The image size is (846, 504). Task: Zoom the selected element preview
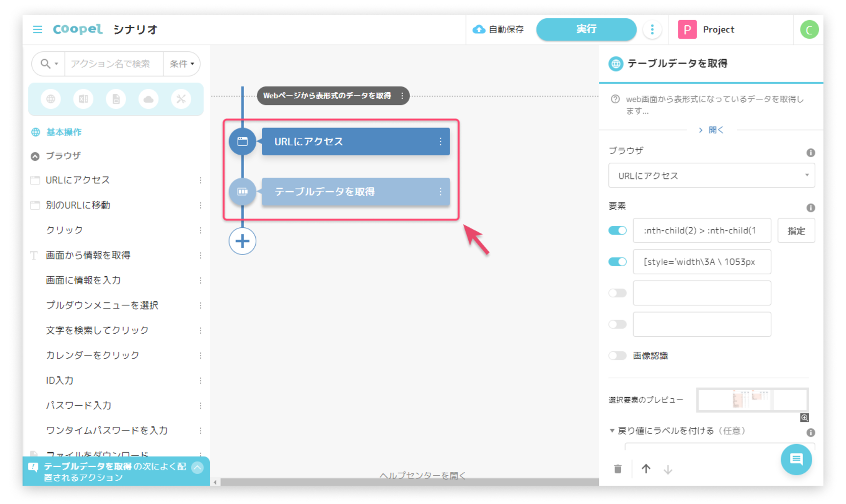(x=805, y=417)
